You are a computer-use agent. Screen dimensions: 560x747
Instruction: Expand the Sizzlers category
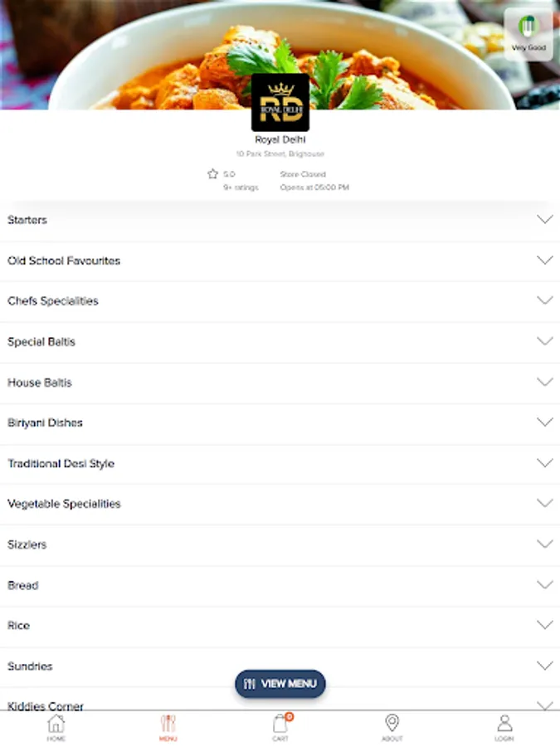[280, 544]
